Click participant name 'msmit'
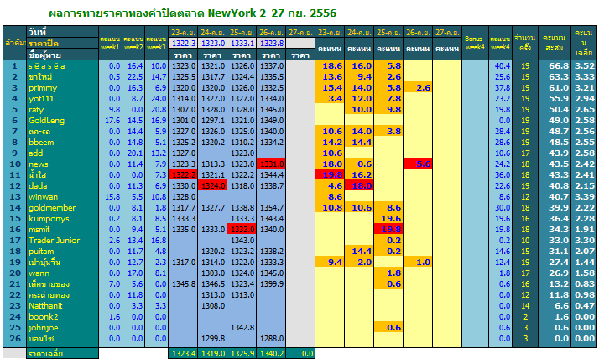The height and width of the screenshot is (364, 599). point(39,230)
